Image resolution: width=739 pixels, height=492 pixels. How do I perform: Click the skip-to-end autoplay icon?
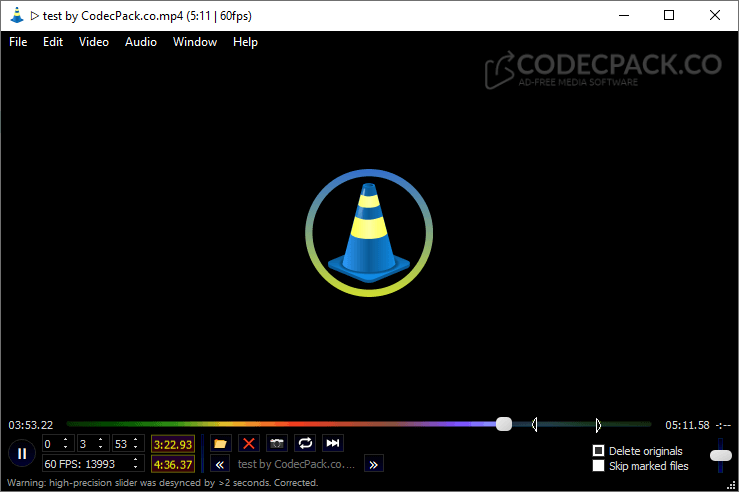pyautogui.click(x=333, y=443)
